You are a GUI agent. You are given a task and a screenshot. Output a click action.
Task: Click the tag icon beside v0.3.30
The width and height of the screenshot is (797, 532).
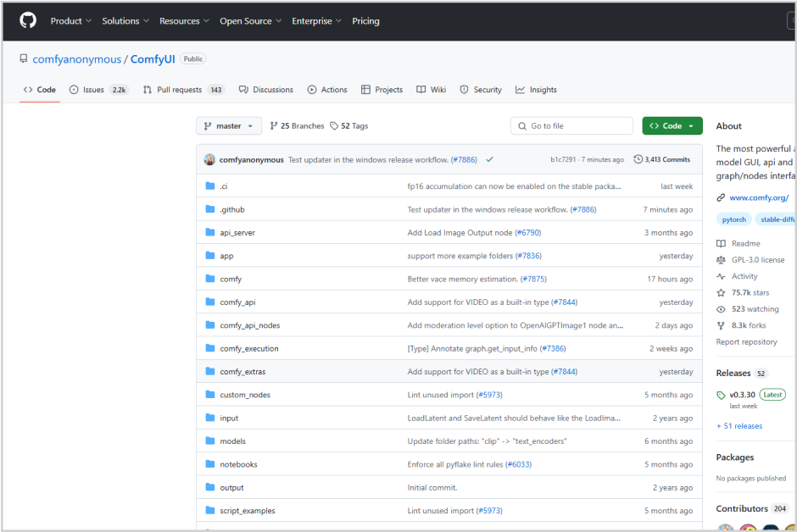[x=721, y=395]
